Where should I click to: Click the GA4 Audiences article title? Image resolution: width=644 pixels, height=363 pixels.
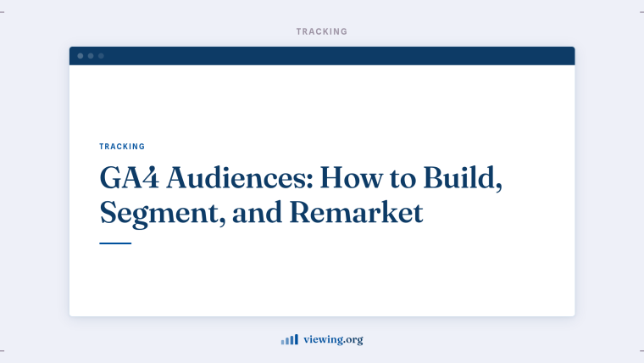[301, 196]
